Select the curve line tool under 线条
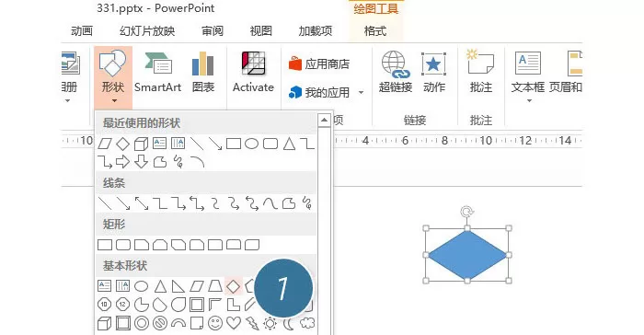Image resolution: width=644 pixels, height=335 pixels. click(270, 203)
